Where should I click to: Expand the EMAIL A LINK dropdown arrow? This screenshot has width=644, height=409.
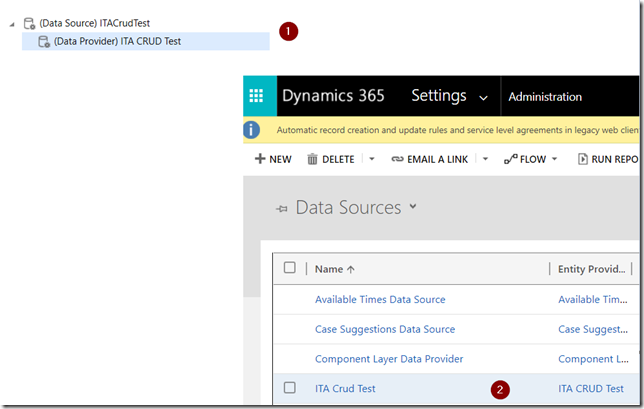pyautogui.click(x=485, y=159)
